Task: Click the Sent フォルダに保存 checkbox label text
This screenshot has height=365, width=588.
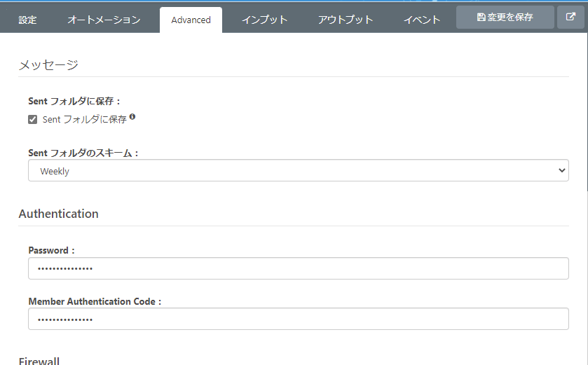Action: [84, 120]
